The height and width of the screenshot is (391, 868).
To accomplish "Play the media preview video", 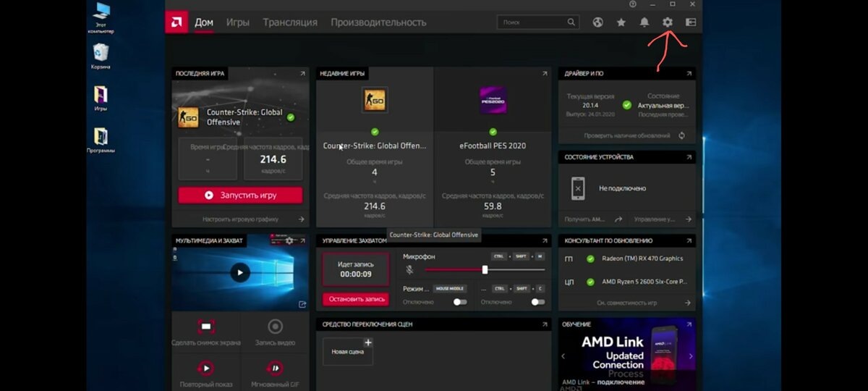I will coord(240,272).
